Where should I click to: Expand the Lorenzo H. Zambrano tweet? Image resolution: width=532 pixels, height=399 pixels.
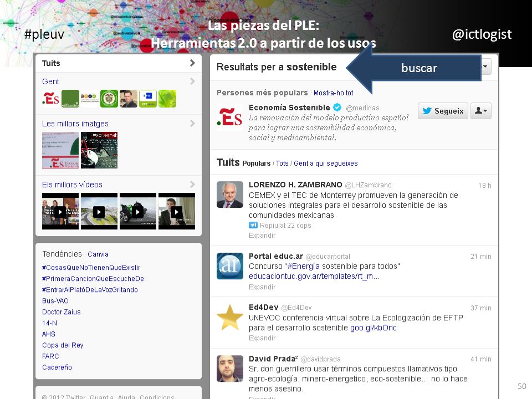coord(262,236)
